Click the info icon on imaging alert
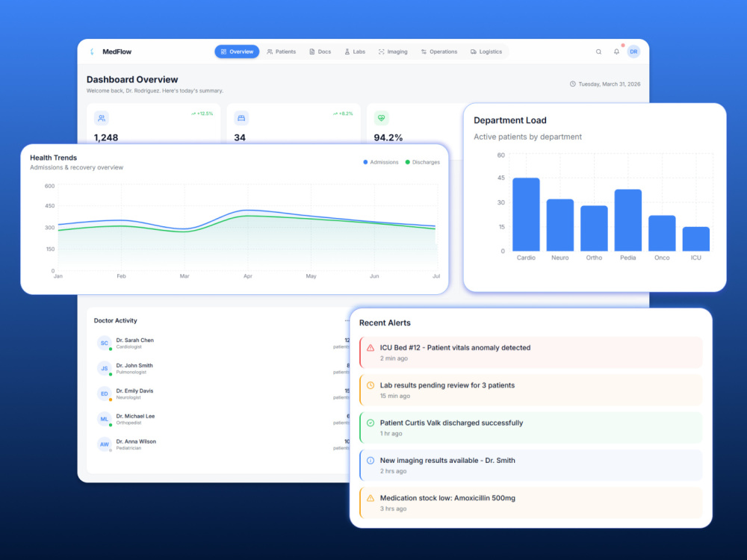Image resolution: width=747 pixels, height=560 pixels. [371, 461]
